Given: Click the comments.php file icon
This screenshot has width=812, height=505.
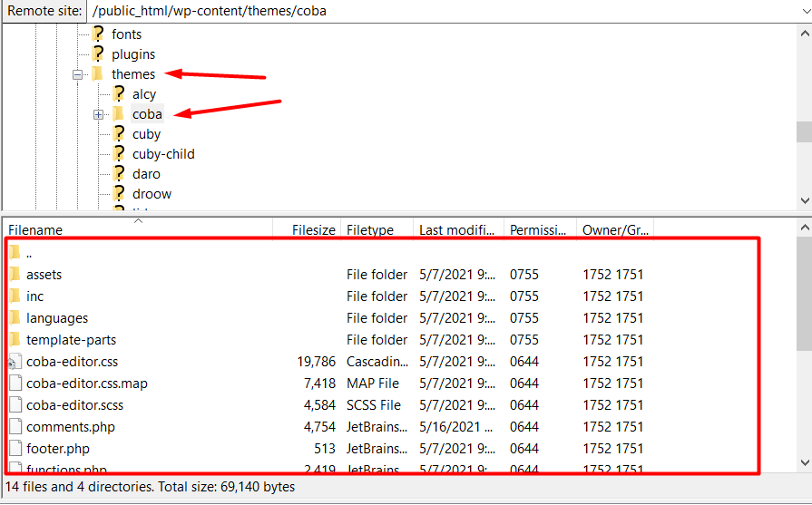Looking at the screenshot, I should click(15, 427).
